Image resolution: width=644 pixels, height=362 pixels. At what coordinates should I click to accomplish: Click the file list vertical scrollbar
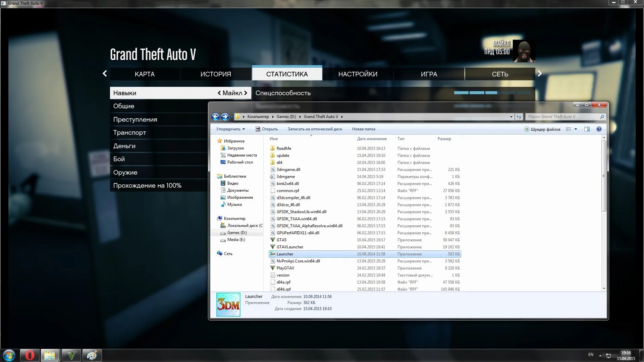[x=604, y=176]
